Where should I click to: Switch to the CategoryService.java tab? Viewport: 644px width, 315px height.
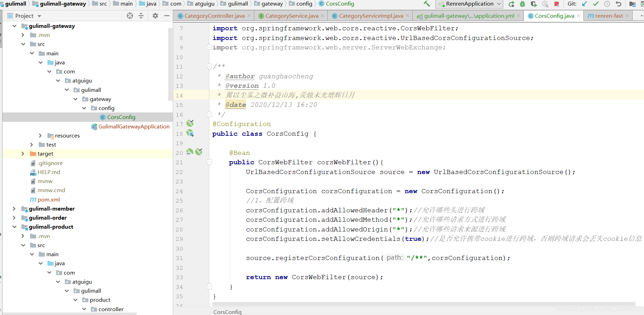coord(292,16)
